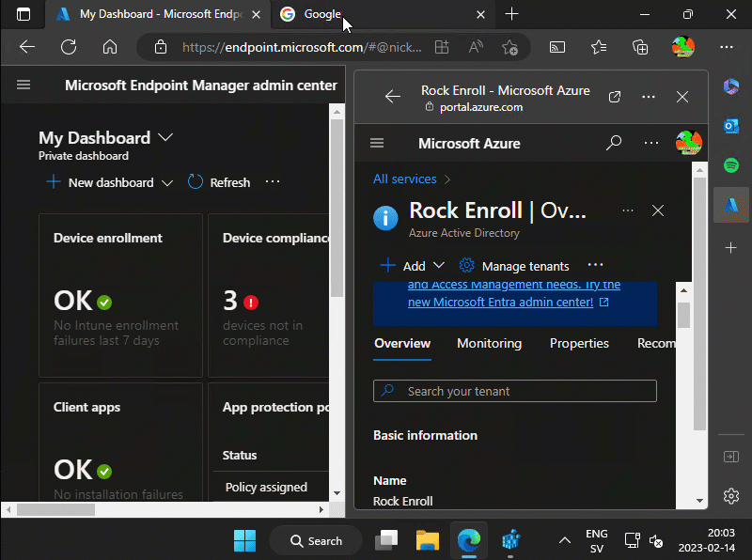Expand the My Dashboard selector
The height and width of the screenshot is (560, 752).
point(165,137)
